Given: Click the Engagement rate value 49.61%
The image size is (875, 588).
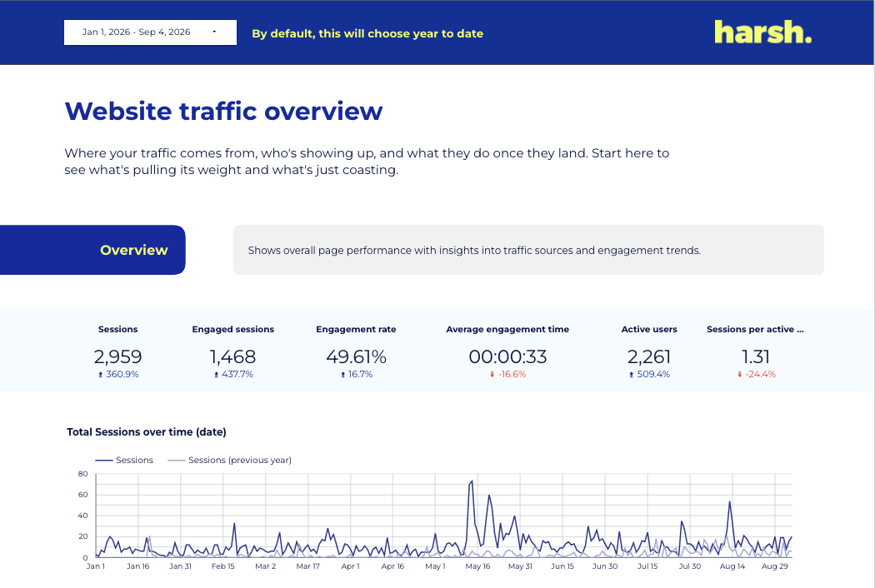Looking at the screenshot, I should tap(356, 356).
